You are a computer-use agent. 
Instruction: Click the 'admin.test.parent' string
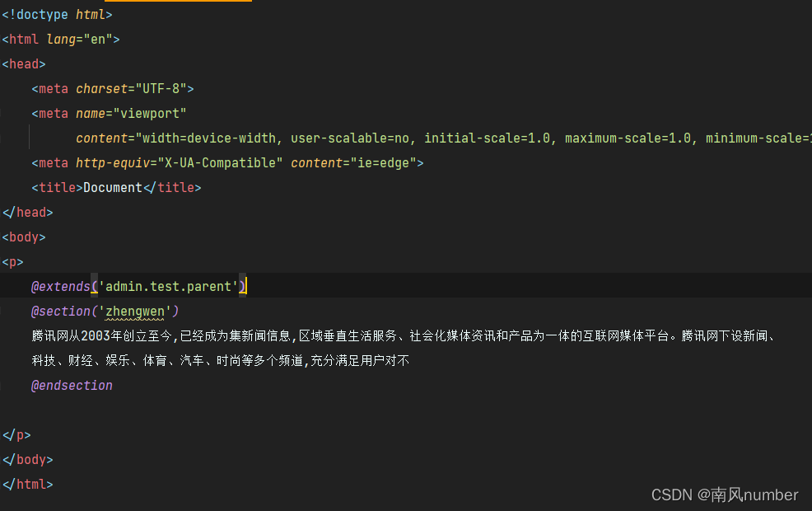(x=168, y=287)
